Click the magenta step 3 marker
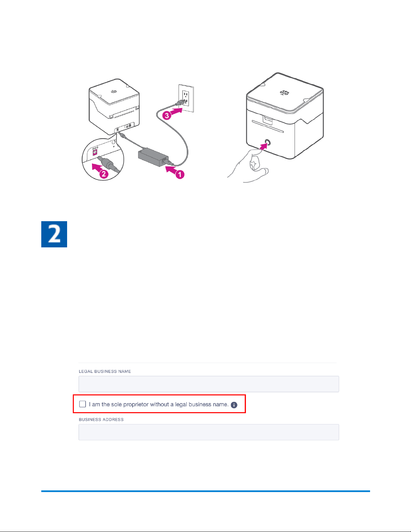411x532 pixels. point(166,115)
